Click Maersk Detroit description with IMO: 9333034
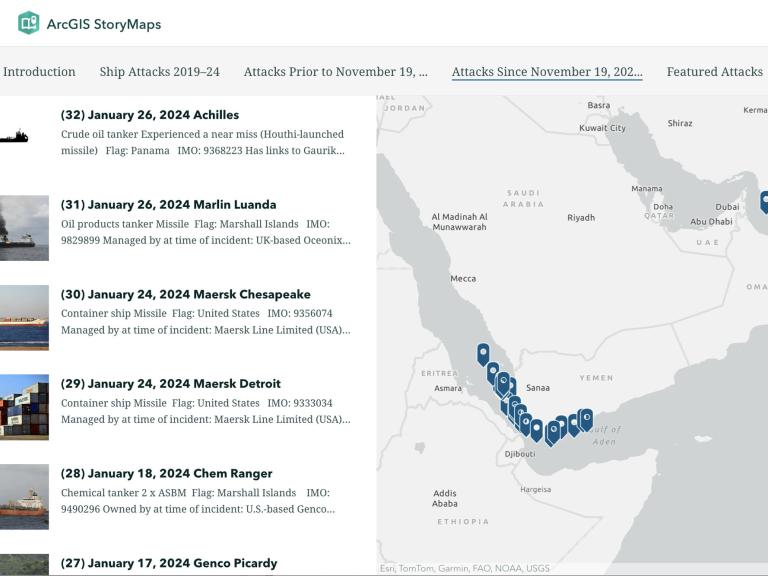768x576 pixels. click(206, 411)
